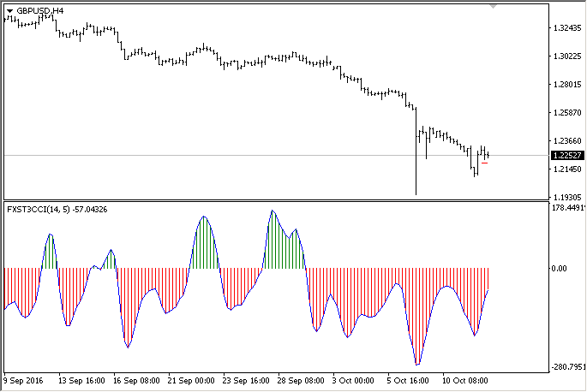
Task: Click the 21 Sep 00:00 time label
Action: click(191, 381)
